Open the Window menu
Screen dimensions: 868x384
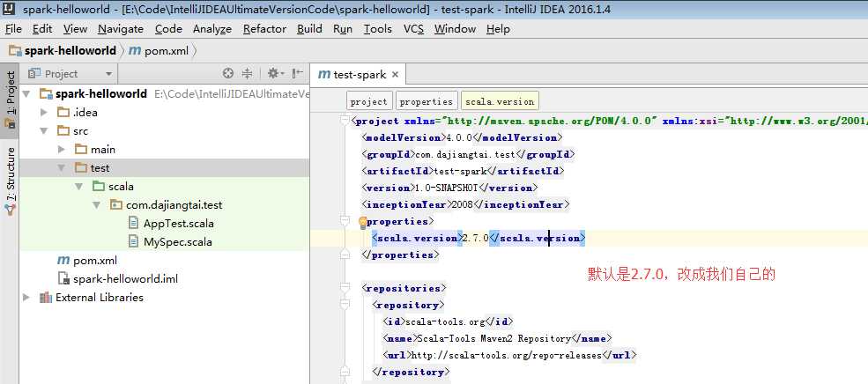(x=455, y=29)
